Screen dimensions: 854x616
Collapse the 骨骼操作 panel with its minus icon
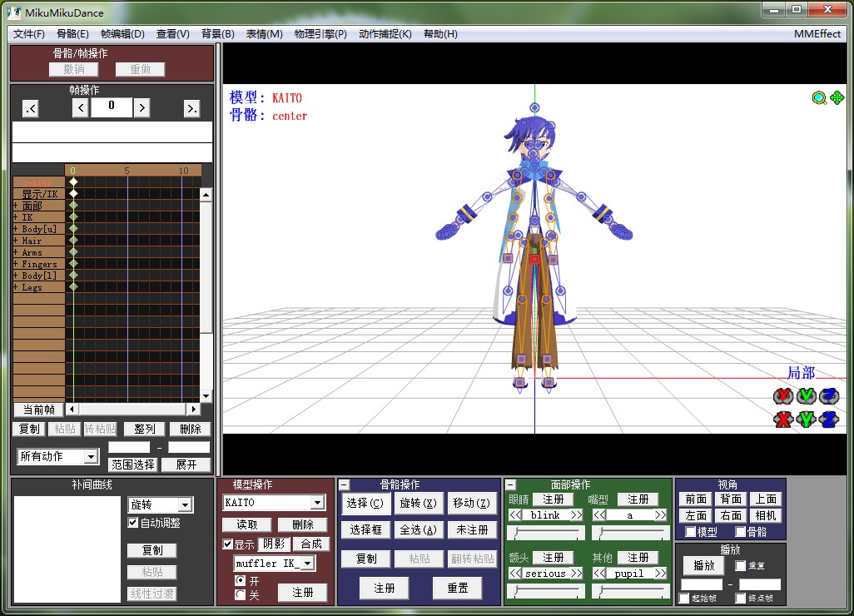(345, 484)
